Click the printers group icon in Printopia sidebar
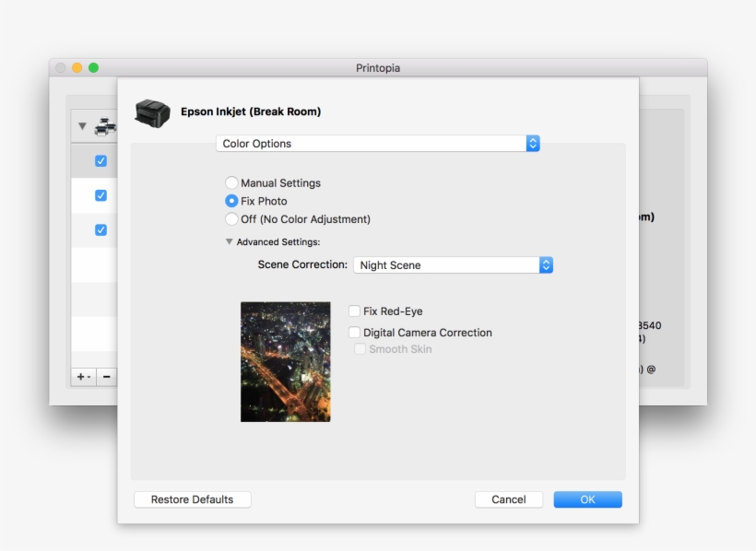The image size is (756, 551). click(x=106, y=126)
